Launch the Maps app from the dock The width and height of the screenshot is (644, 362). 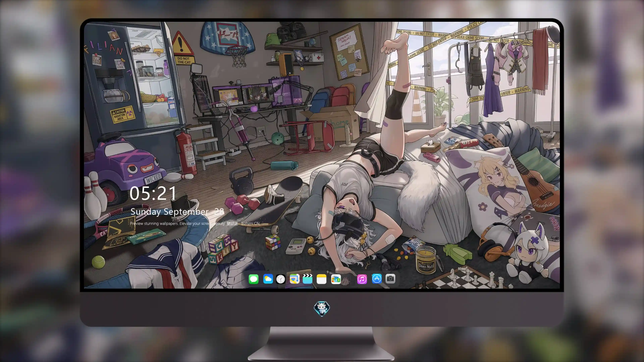click(294, 279)
